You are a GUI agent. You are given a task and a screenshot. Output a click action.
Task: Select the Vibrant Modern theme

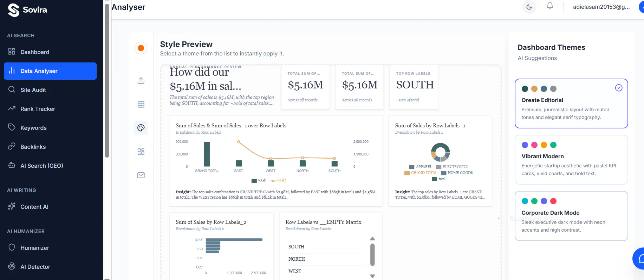coord(571,160)
